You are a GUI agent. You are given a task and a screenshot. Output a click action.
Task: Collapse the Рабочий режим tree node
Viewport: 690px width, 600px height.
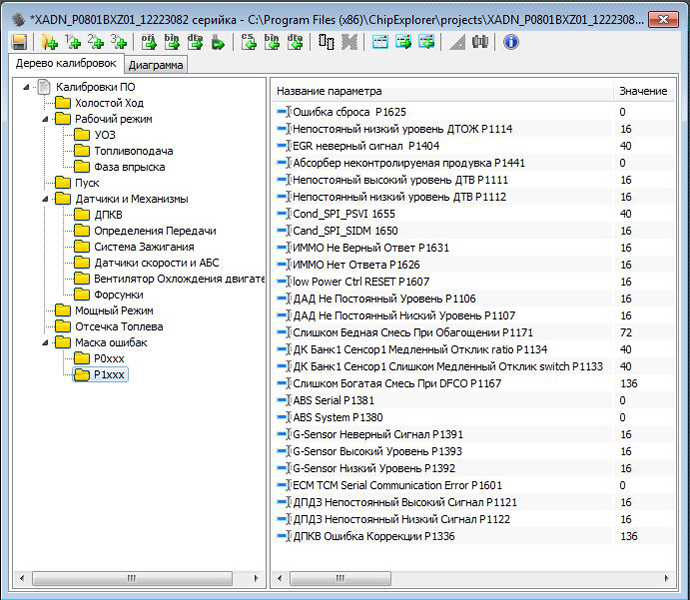(x=47, y=119)
